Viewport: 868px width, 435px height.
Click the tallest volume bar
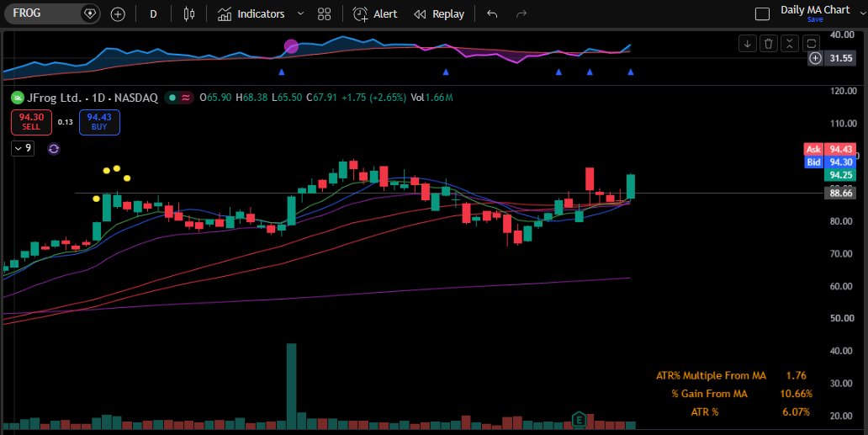291,386
